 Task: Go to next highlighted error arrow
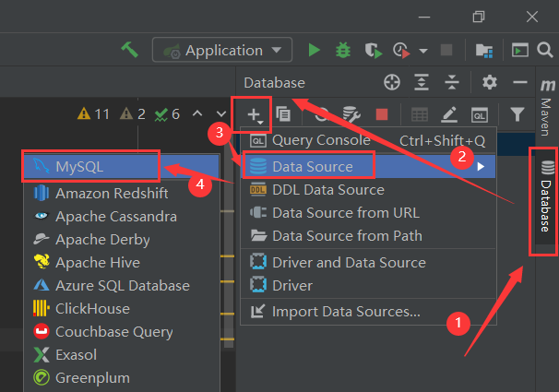(x=221, y=114)
